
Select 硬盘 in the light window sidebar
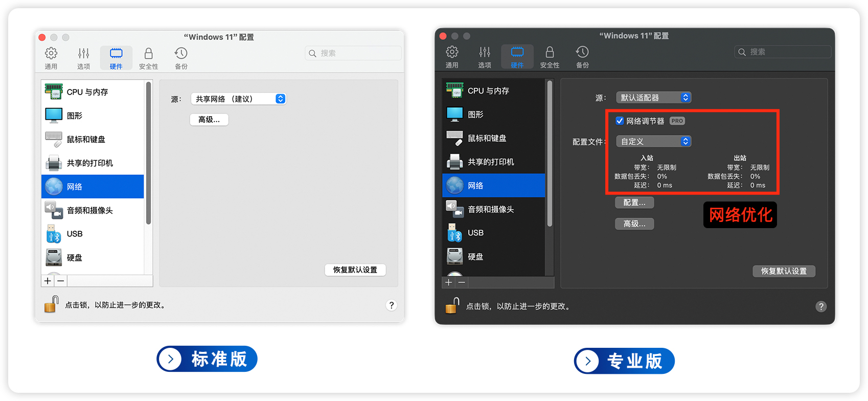click(75, 258)
